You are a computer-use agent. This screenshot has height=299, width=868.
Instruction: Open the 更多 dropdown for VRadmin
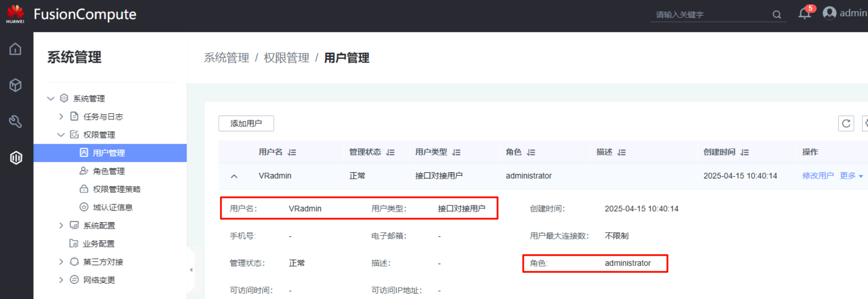(x=851, y=176)
